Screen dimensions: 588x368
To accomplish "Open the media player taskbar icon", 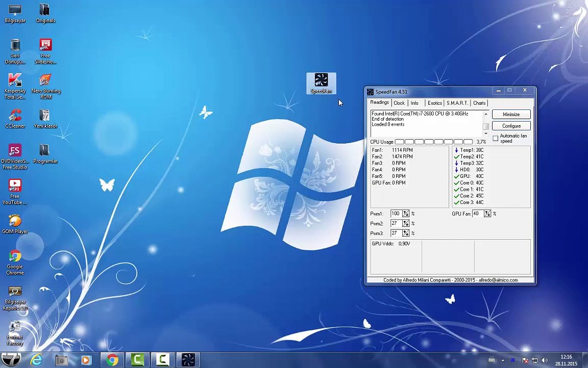I will pyautogui.click(x=86, y=360).
